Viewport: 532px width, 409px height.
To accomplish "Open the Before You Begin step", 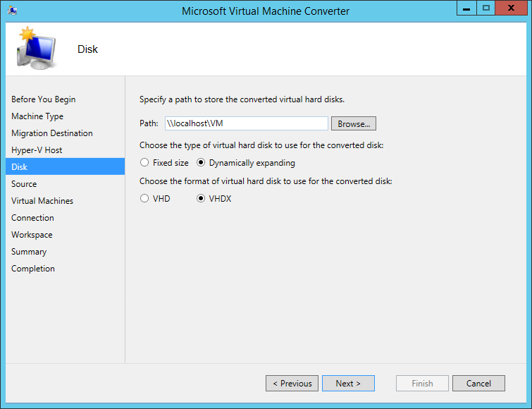I will [x=44, y=99].
